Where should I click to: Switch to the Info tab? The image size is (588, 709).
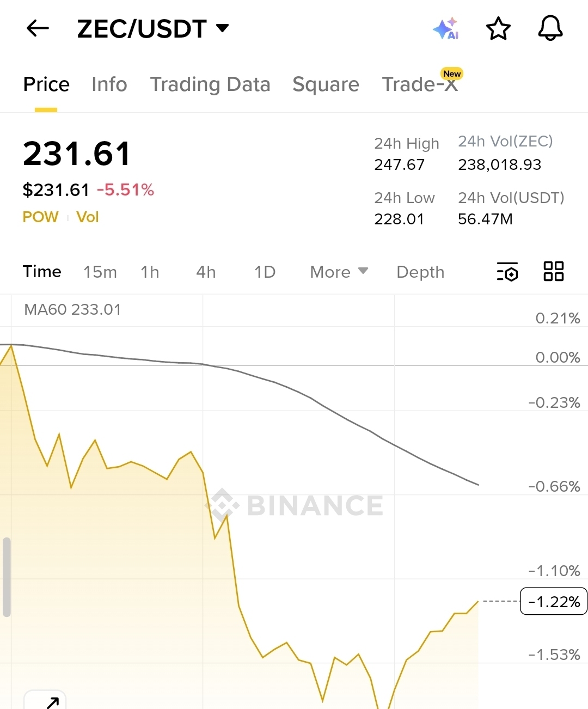click(109, 84)
